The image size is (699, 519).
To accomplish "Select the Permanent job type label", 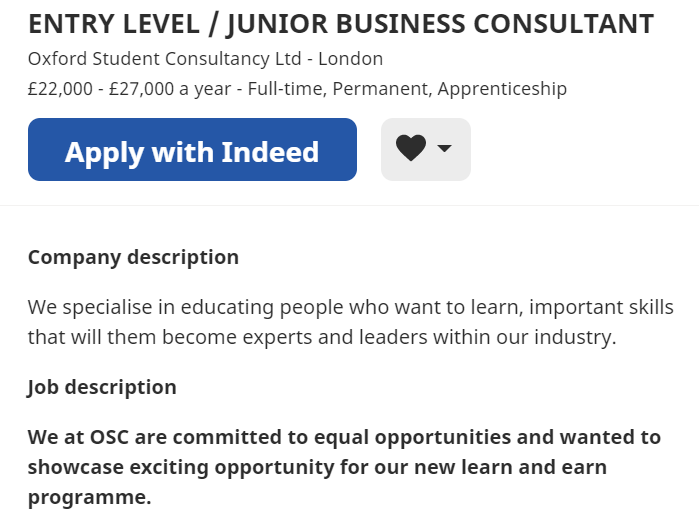I will click(x=382, y=89).
